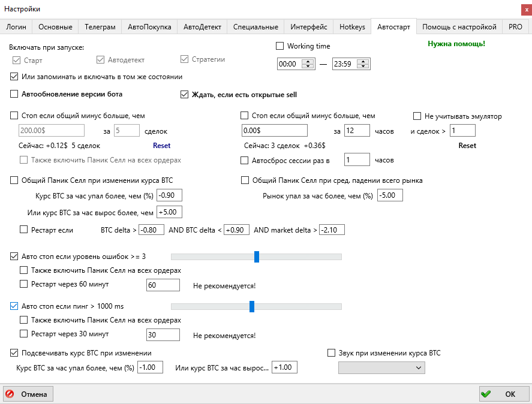Enable the Working time checkbox
The width and height of the screenshot is (532, 404).
coord(280,46)
